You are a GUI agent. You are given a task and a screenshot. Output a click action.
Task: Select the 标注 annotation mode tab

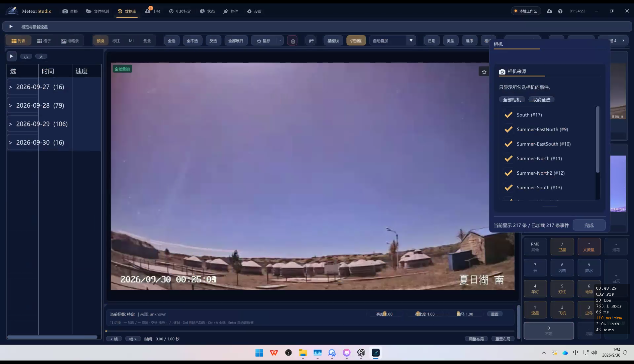[116, 41]
